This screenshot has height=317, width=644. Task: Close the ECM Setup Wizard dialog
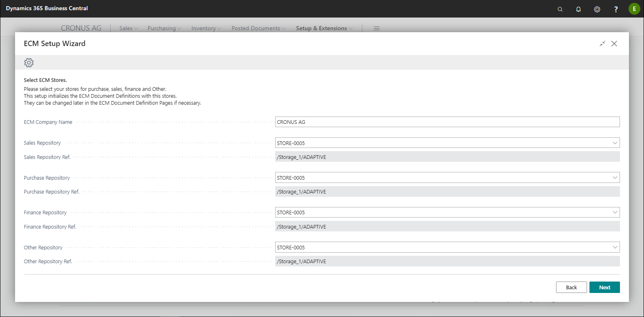614,44
